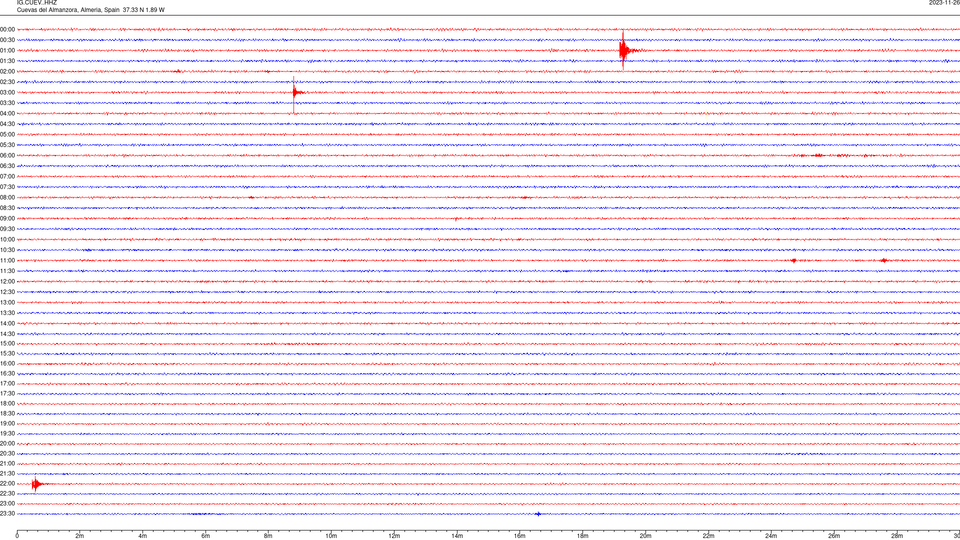Click the 2m tick label on time axis

point(80,536)
